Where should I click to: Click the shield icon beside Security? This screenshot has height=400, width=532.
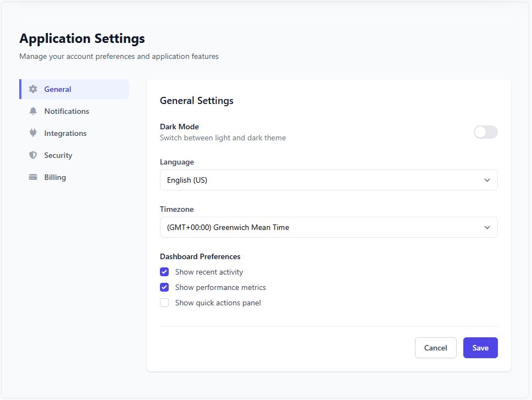coord(33,155)
